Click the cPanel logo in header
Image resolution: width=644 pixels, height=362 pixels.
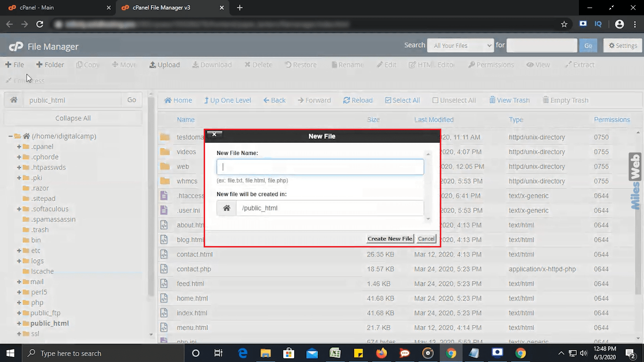[16, 46]
